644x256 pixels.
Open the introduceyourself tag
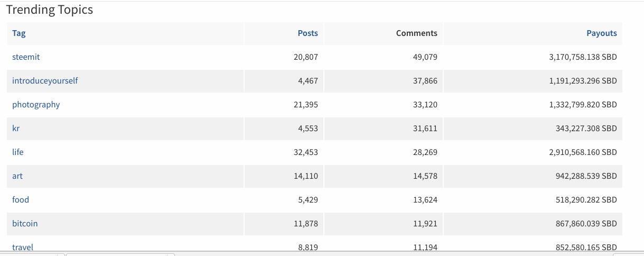45,81
